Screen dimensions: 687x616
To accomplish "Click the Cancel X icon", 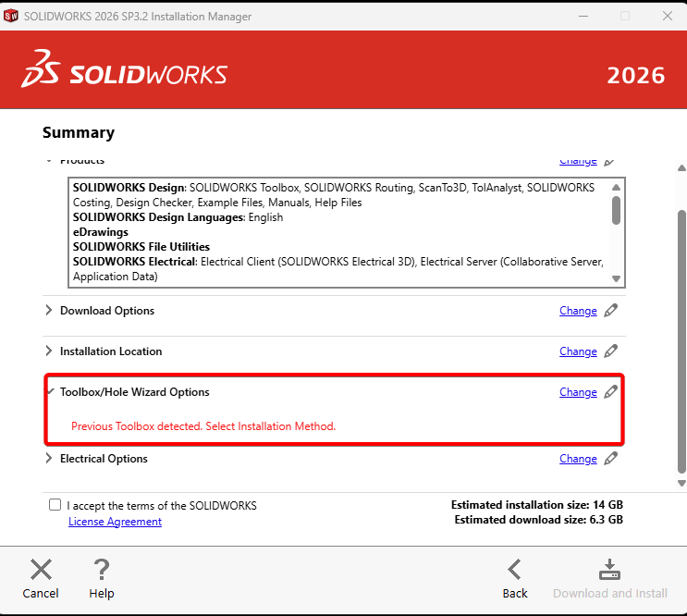I will [41, 570].
